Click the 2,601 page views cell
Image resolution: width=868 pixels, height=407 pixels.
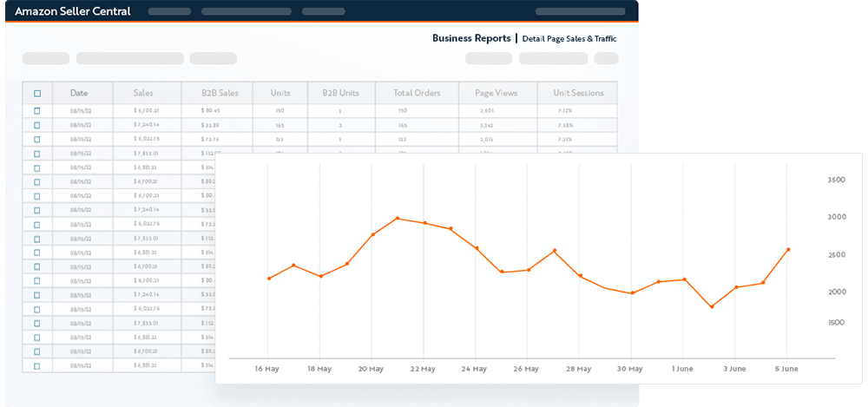[487, 111]
